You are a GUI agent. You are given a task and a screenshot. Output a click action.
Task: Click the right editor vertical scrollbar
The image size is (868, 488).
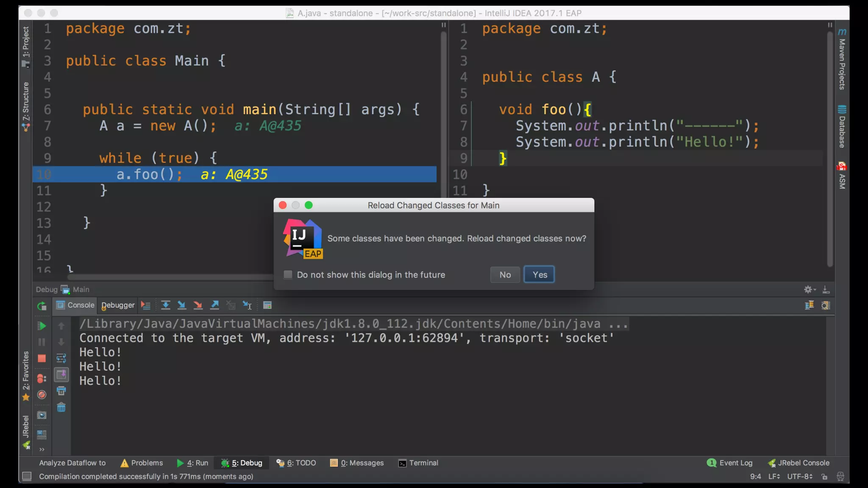coord(830,148)
